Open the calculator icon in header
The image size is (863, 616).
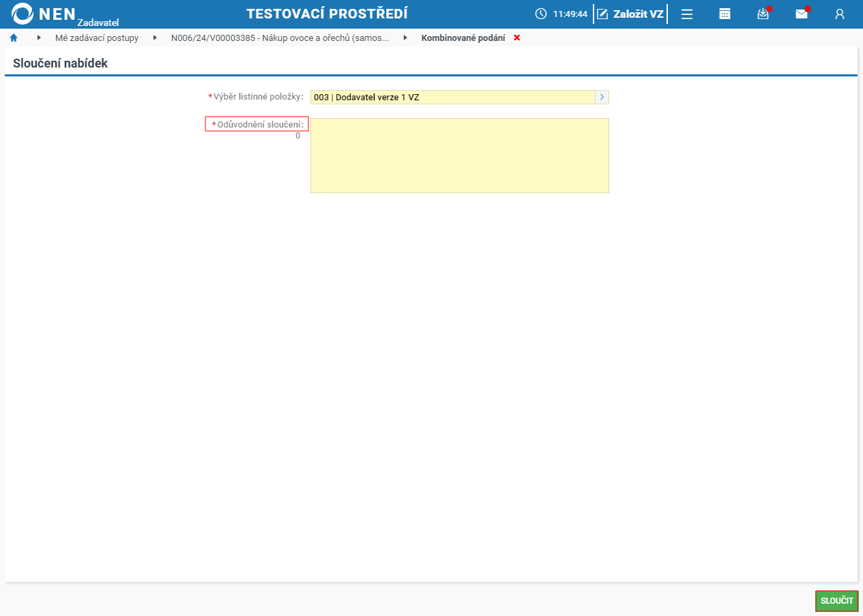[725, 14]
